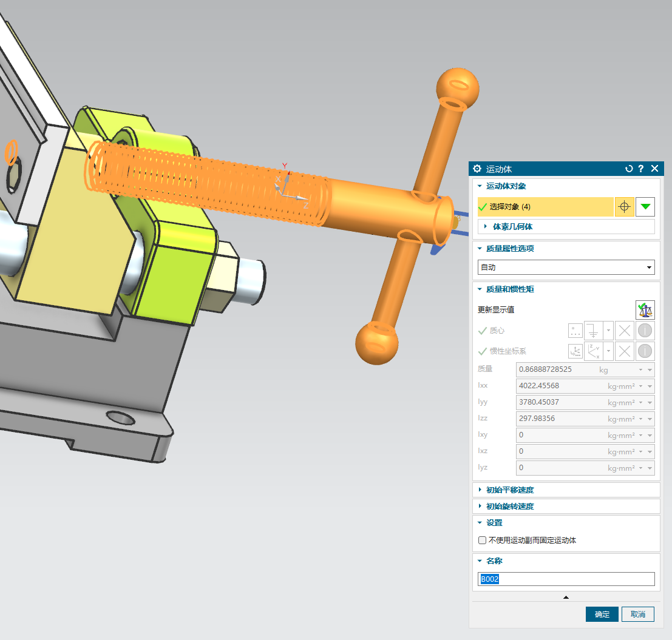Viewport: 672px width, 640px height.
Task: Click the dialog settings gear icon
Action: [x=477, y=169]
